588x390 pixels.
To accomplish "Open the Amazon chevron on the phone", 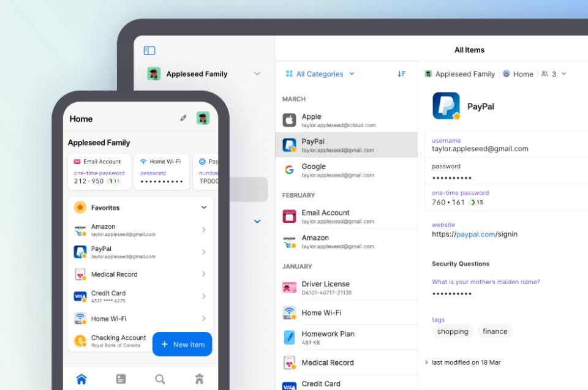I will pos(203,230).
